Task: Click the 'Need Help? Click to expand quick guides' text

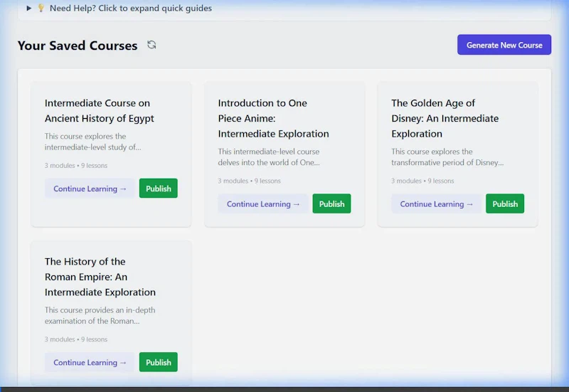Action: point(131,8)
